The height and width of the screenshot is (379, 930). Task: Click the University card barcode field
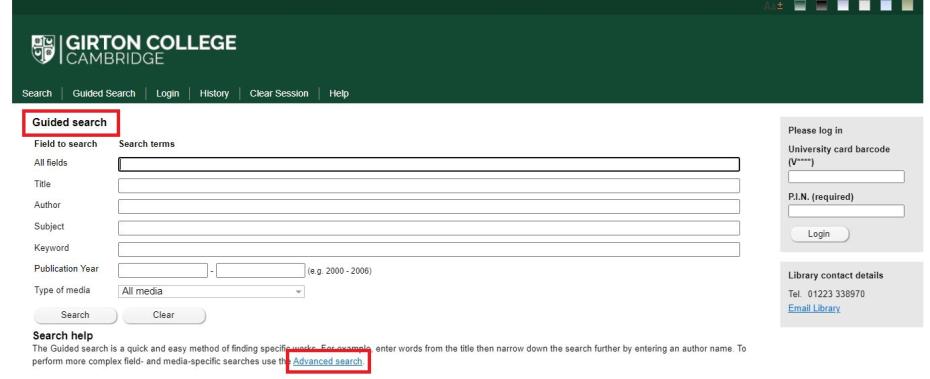(846, 176)
